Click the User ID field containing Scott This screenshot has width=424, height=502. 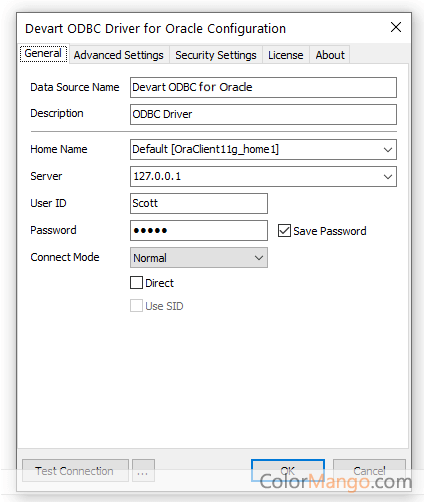pos(199,203)
